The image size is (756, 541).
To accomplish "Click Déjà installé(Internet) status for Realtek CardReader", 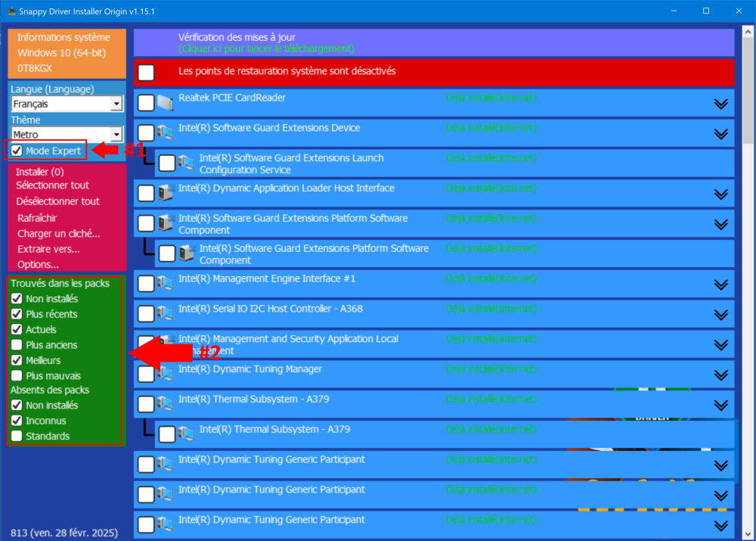I will pos(491,98).
